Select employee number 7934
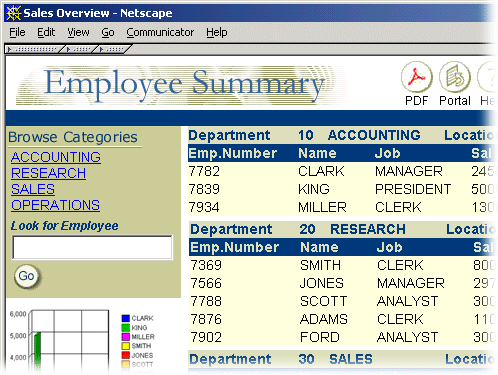This screenshot has height=375, width=498. [204, 207]
